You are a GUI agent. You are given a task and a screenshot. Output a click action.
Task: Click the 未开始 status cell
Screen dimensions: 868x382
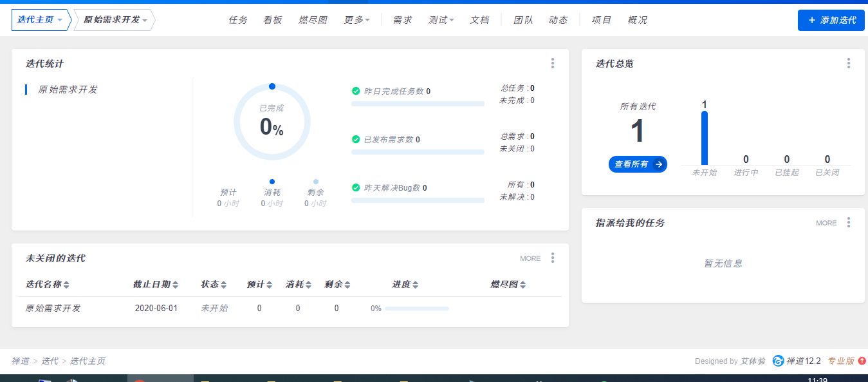coord(214,308)
